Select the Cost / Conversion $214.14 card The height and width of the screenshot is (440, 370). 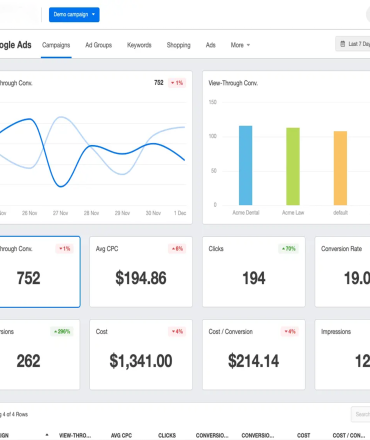pos(254,354)
